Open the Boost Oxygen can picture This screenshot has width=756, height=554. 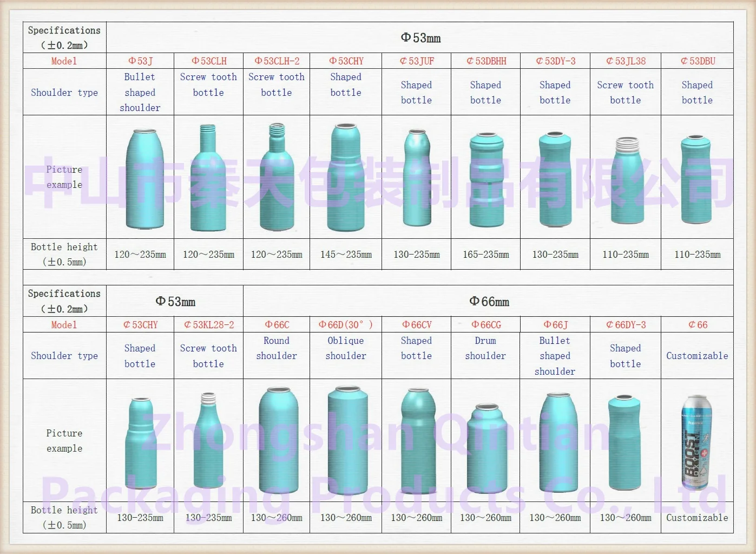(696, 443)
